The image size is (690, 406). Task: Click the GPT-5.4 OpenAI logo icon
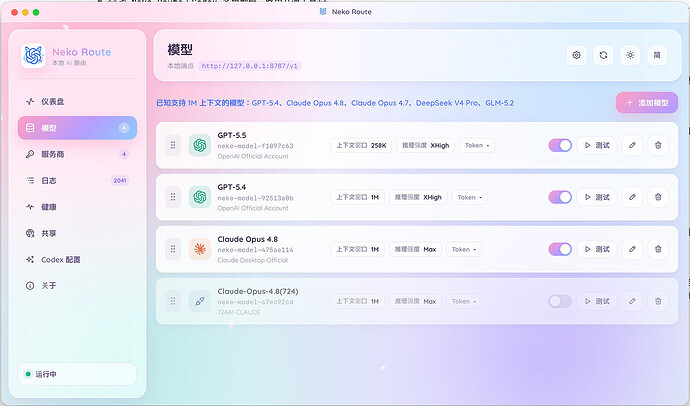(200, 197)
